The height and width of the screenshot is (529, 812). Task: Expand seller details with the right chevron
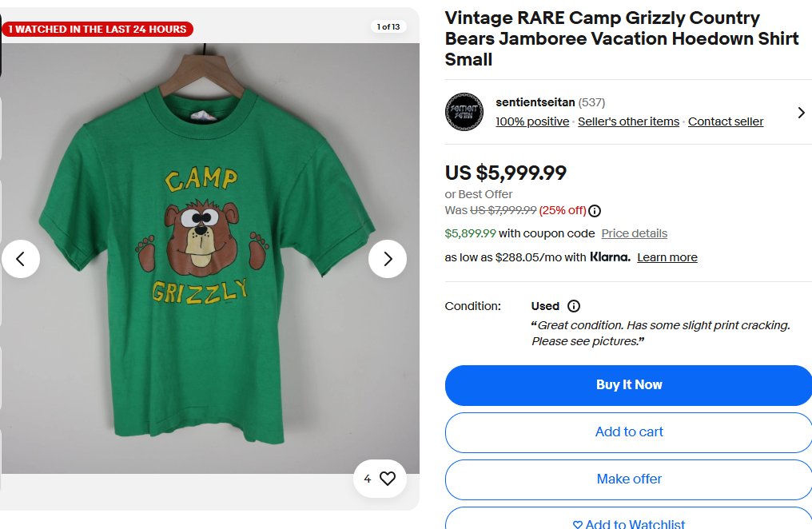point(801,113)
